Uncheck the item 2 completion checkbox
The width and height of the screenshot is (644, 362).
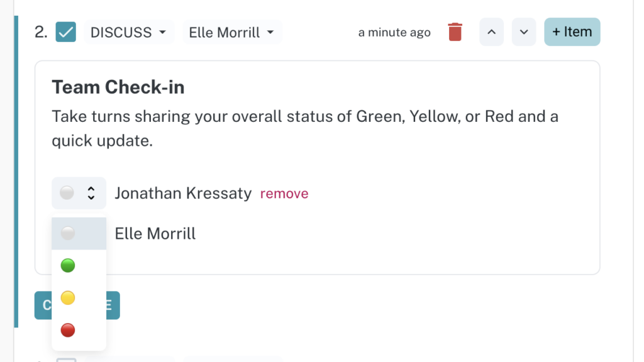click(65, 32)
